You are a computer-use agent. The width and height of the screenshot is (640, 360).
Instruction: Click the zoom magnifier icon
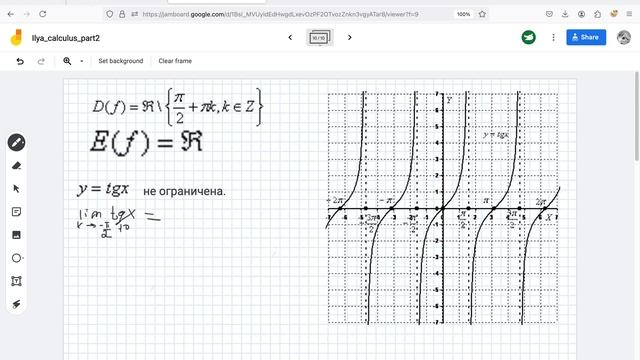pyautogui.click(x=67, y=61)
